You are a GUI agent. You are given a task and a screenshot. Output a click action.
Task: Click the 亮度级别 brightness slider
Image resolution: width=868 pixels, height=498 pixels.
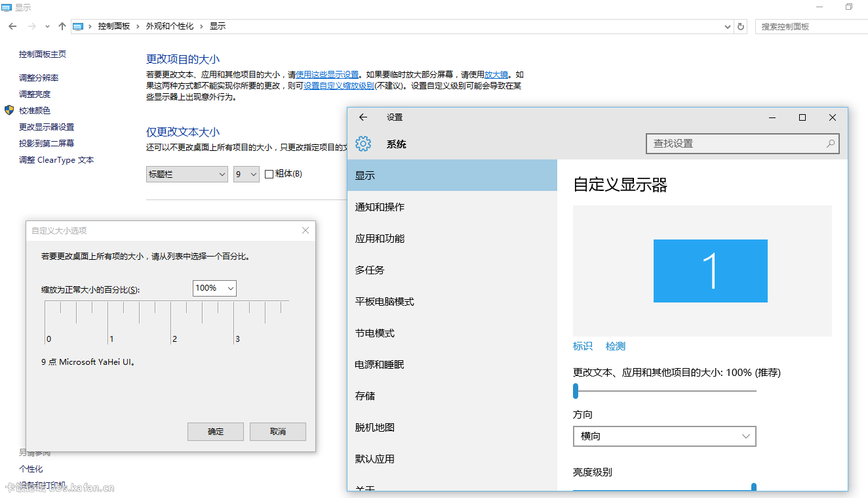click(x=665, y=488)
